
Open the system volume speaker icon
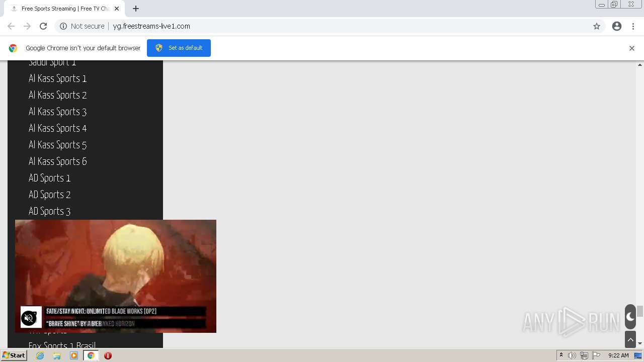(572, 355)
